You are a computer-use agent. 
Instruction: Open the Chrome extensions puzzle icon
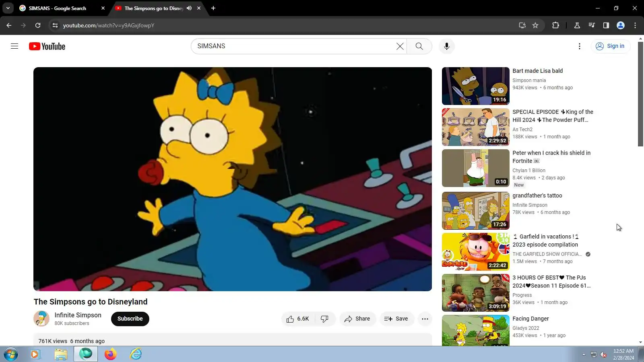555,25
